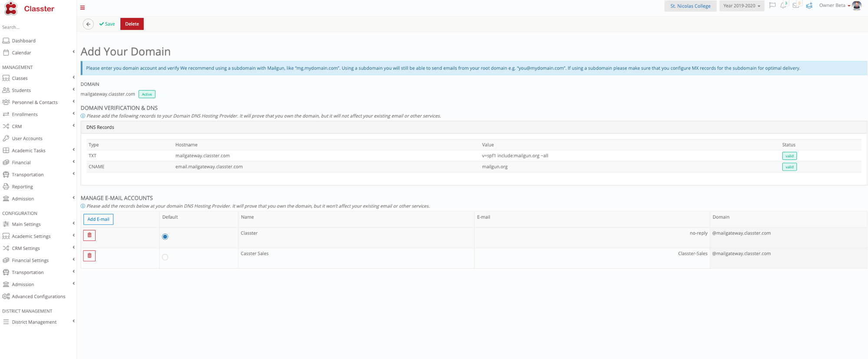Click the valid badge for TXT record
Screen dimensions: 868x359
789,156
